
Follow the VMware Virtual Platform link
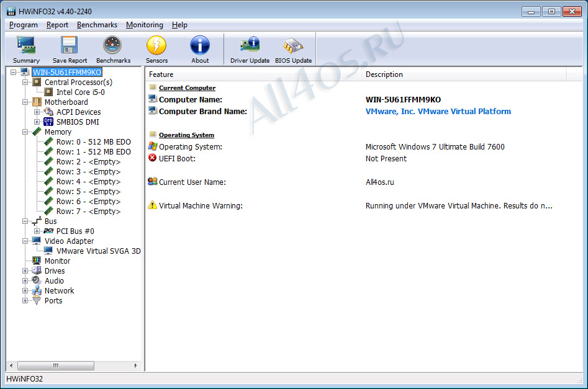click(438, 111)
